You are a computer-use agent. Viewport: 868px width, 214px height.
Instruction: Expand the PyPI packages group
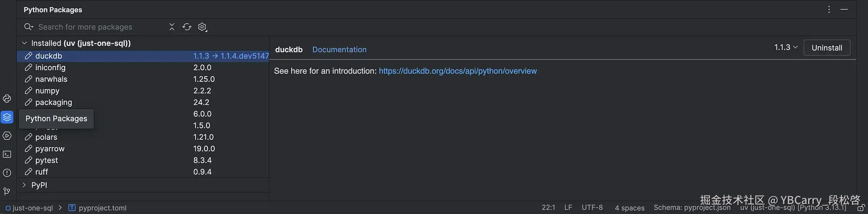click(x=24, y=185)
